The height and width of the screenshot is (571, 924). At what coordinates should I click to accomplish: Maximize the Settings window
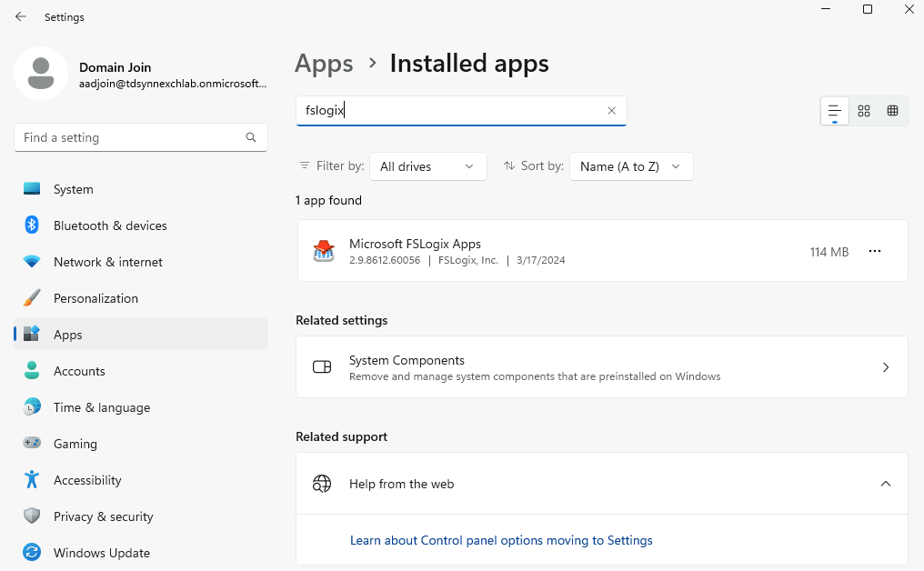[x=868, y=9]
